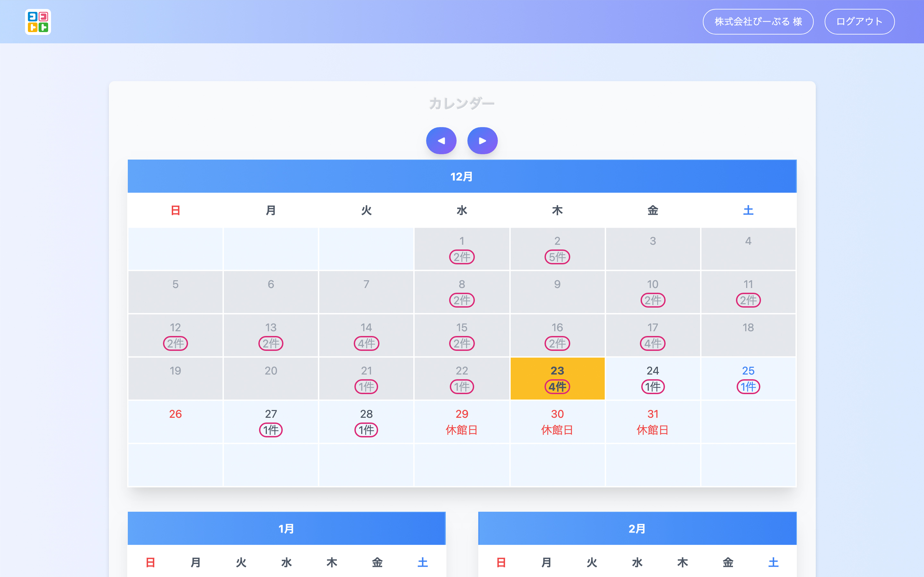This screenshot has width=924, height=577.
Task: Open the 1件 badge on December 25
Action: pyautogui.click(x=748, y=387)
